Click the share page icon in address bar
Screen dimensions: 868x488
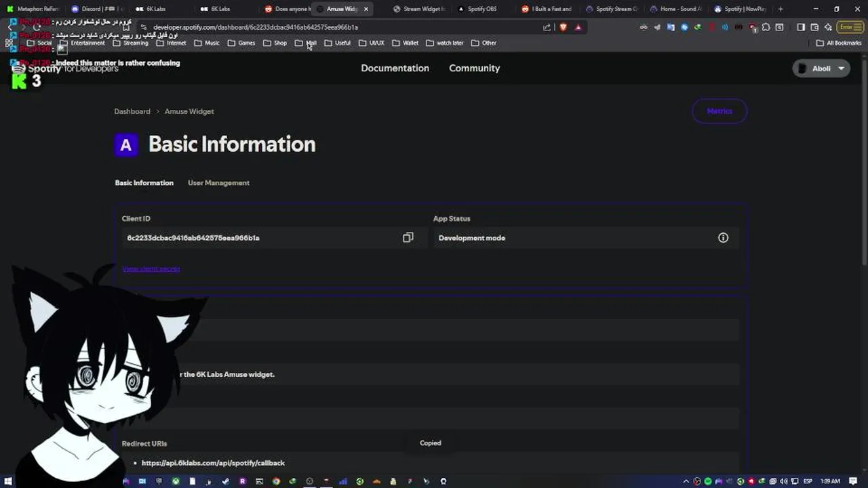tap(547, 27)
